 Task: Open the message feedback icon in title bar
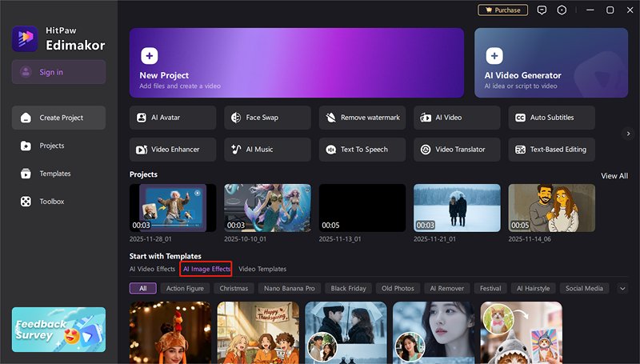542,10
